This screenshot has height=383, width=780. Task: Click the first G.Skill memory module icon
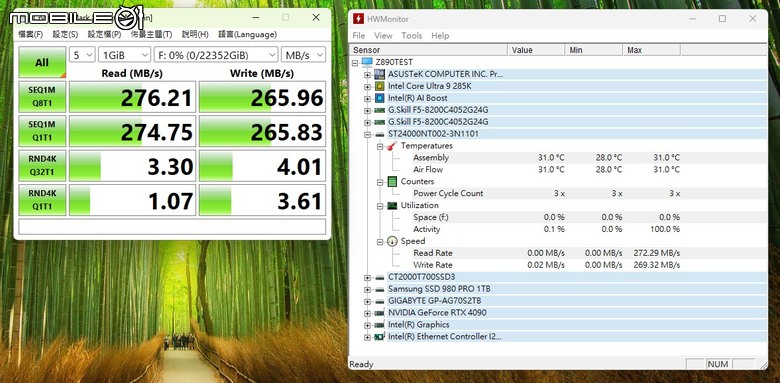[380, 110]
